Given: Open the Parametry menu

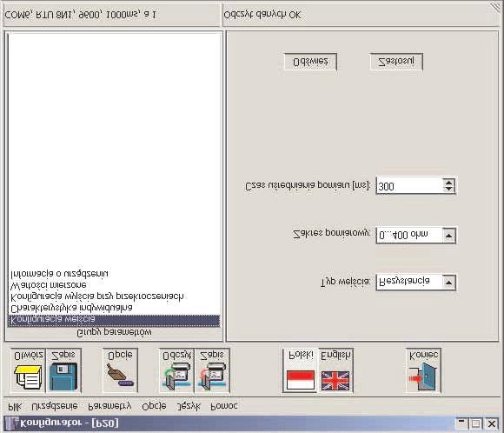Looking at the screenshot, I should coord(110,407).
